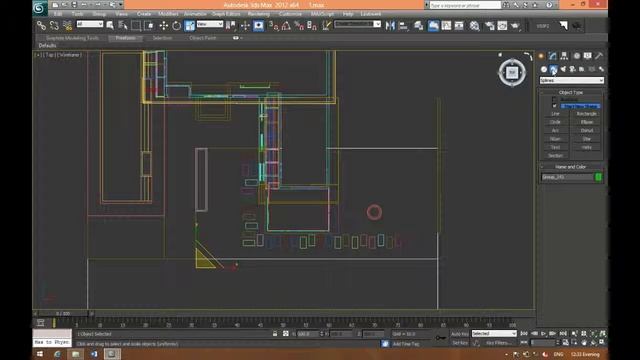Viewport: 640px width, 360px height.
Task: Open the Rendering menu
Action: [x=259, y=14]
